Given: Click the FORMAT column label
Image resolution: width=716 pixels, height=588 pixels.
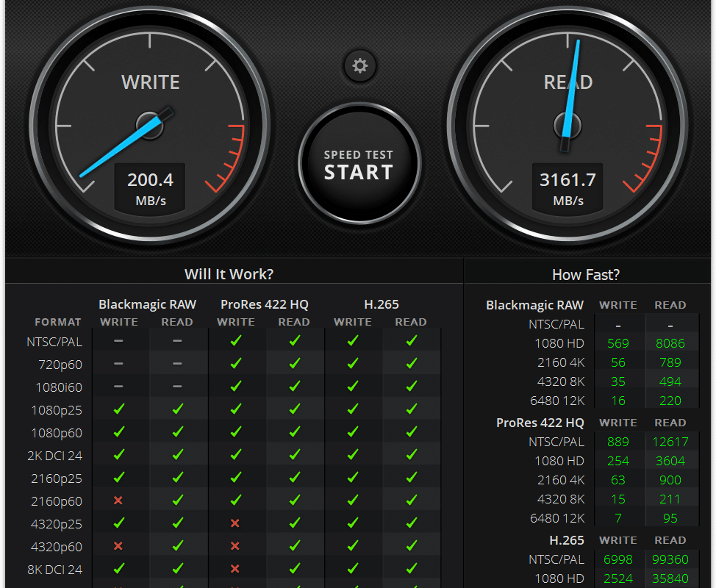Looking at the screenshot, I should tap(58, 323).
